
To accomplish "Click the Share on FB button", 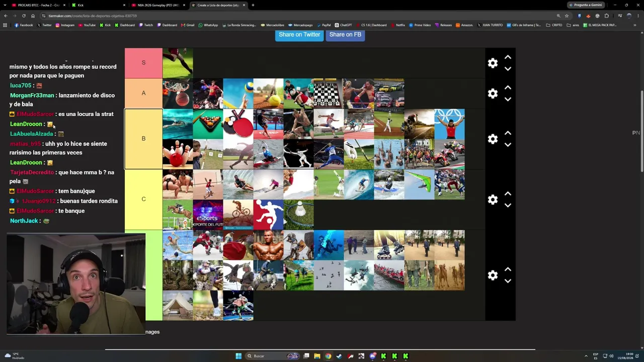I will [x=345, y=35].
